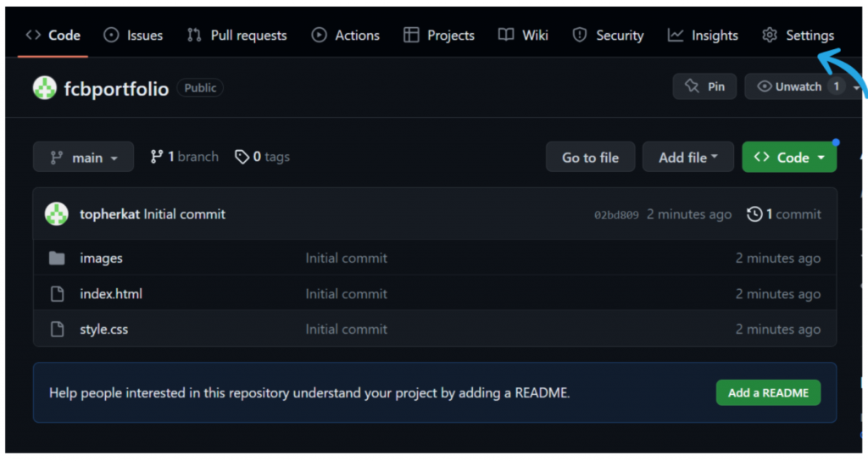Pin the repository with Pin button

pyautogui.click(x=704, y=86)
